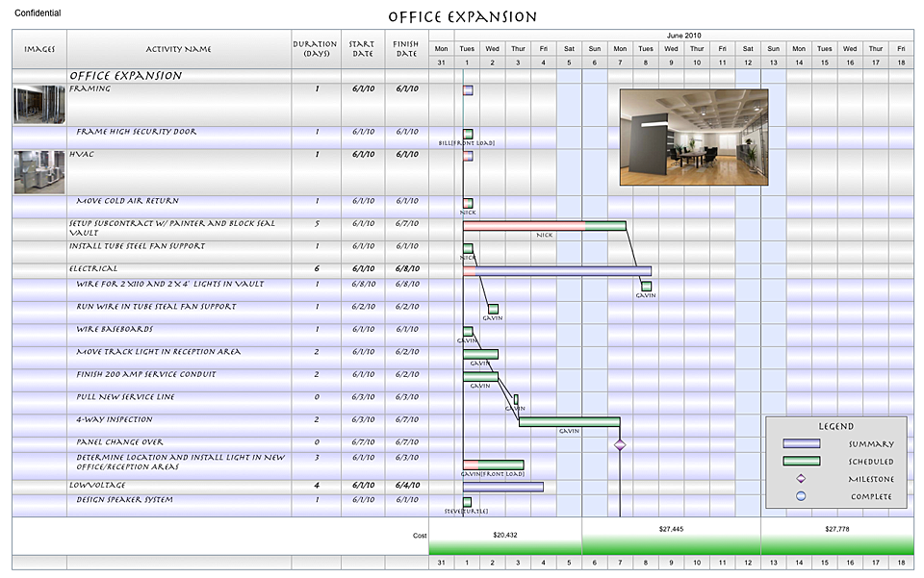Click the Scheduled bar icon in legend

tap(801, 462)
